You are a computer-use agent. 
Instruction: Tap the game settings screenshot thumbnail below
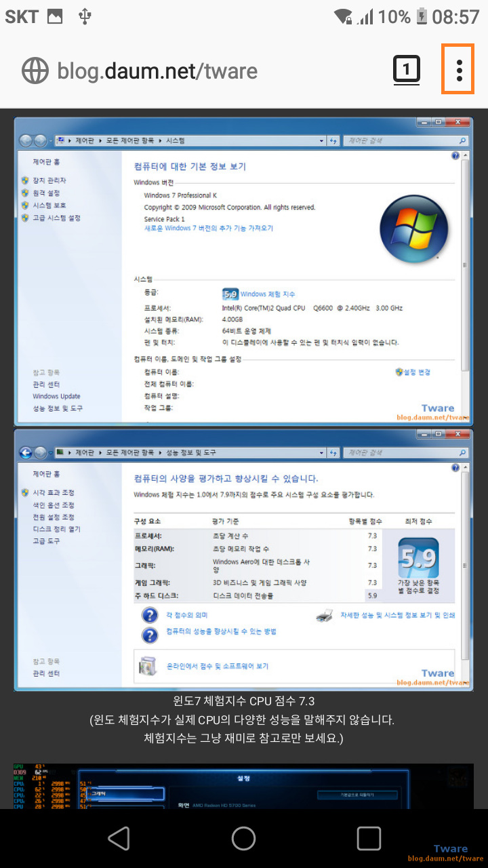tap(243, 786)
